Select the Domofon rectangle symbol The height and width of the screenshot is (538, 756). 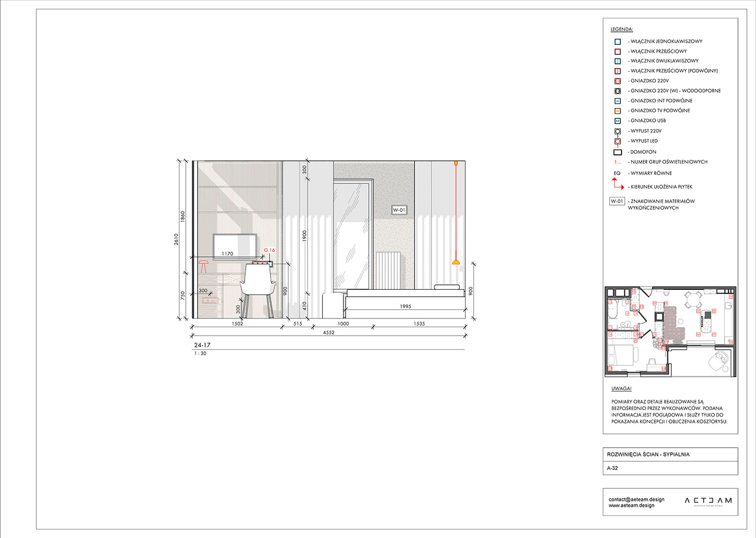[618, 152]
